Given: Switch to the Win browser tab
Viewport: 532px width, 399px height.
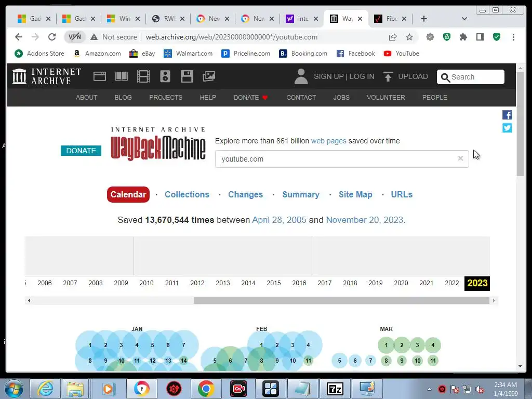Looking at the screenshot, I should (x=124, y=19).
